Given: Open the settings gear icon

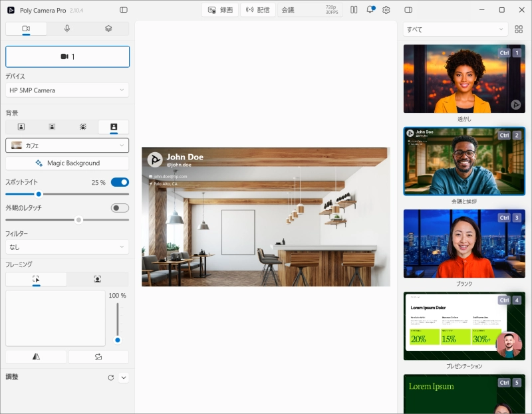Looking at the screenshot, I should pyautogui.click(x=386, y=10).
